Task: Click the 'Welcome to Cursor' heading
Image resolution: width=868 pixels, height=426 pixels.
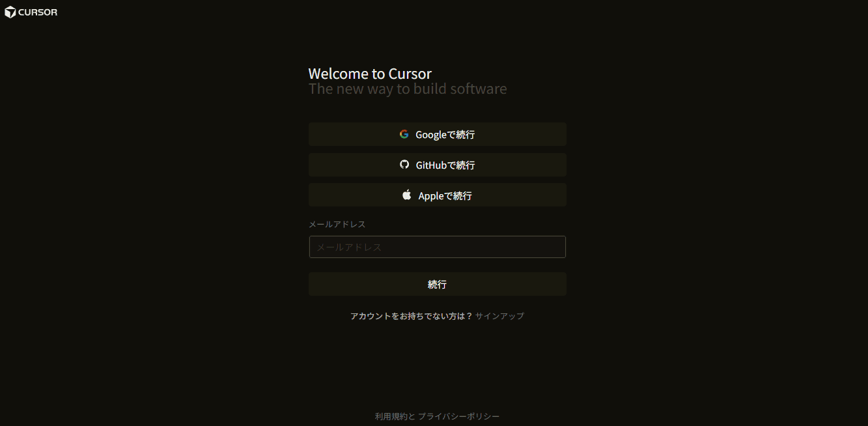Action: coord(370,73)
